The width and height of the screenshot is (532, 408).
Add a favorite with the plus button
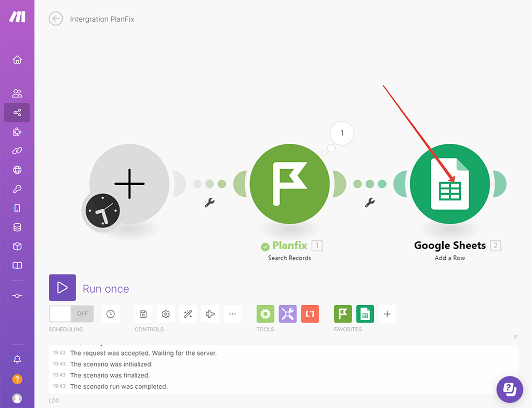[x=388, y=314]
